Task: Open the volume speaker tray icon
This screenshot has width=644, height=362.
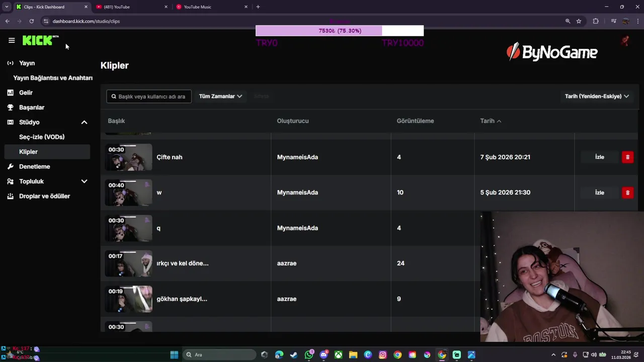Action: point(594,354)
